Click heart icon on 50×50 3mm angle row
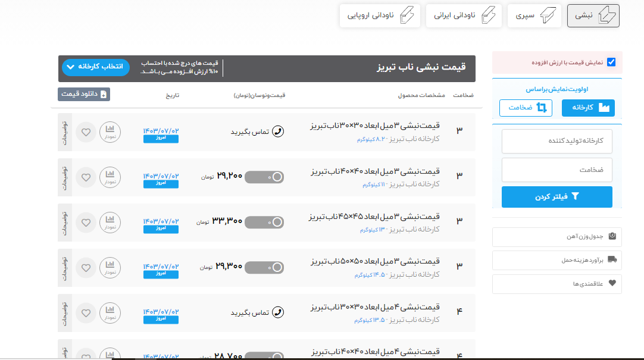644x360 pixels. (x=86, y=267)
